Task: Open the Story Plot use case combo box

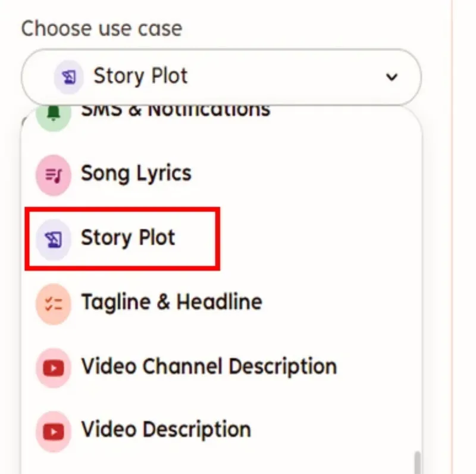Action: pyautogui.click(x=221, y=77)
